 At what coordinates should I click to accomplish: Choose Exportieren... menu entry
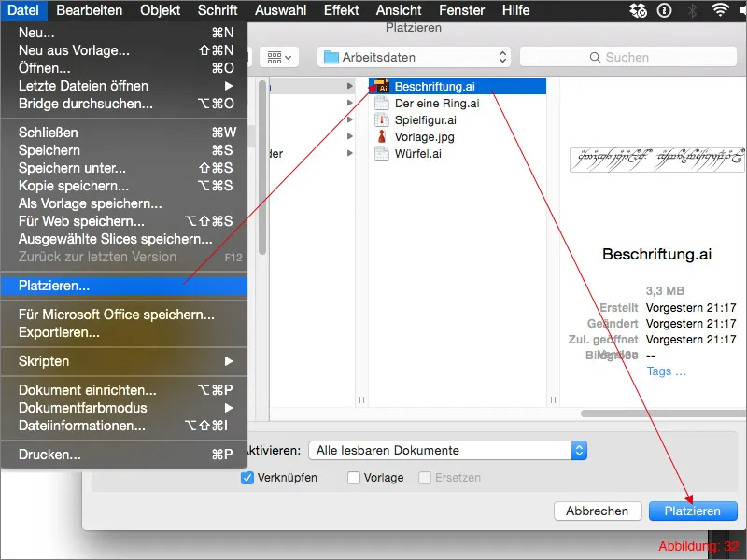pos(124,332)
